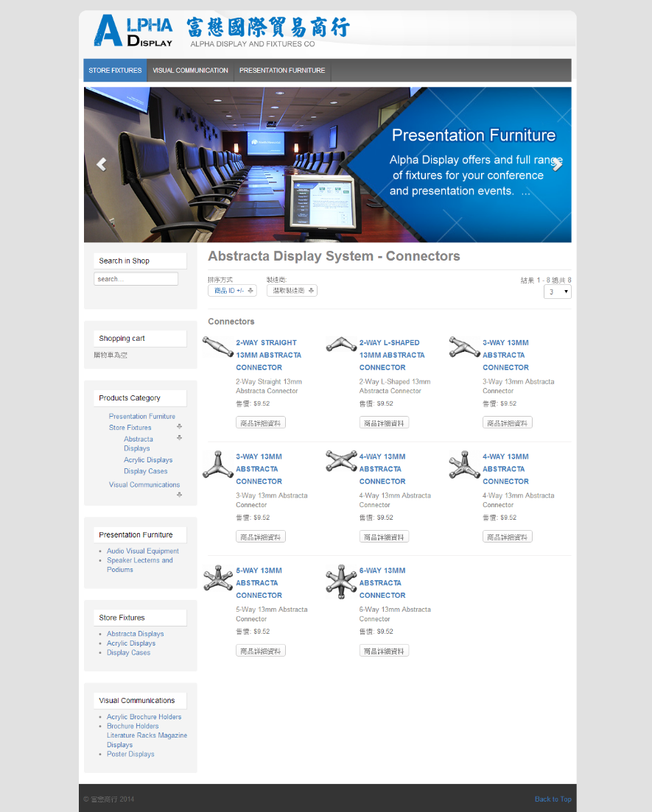652x812 pixels.
Task: View details for 4-Way 13mm connector button
Action: click(384, 537)
